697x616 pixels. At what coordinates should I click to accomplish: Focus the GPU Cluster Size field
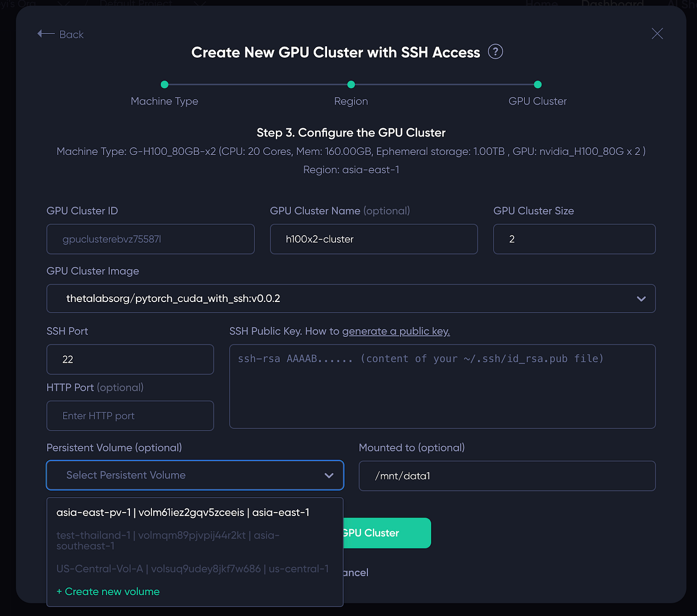[x=575, y=239]
